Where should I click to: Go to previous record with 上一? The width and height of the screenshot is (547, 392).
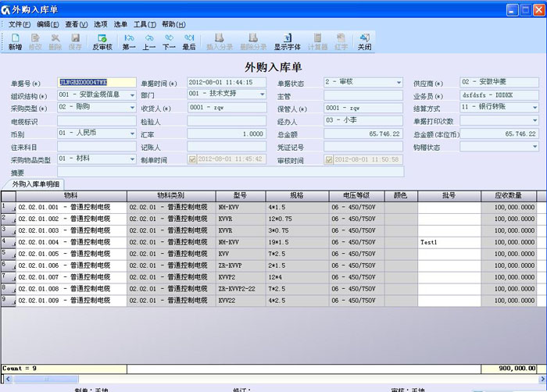(149, 41)
